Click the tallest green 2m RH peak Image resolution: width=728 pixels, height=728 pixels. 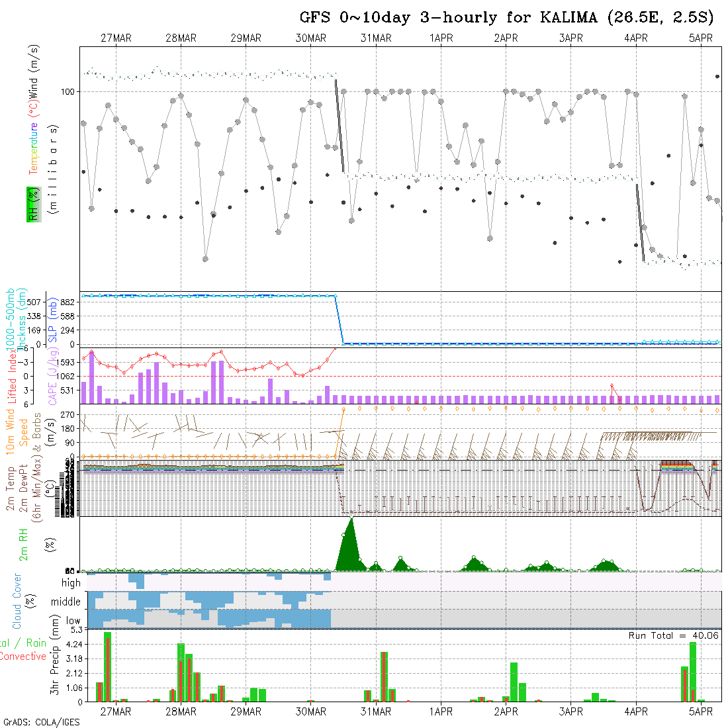point(351,543)
